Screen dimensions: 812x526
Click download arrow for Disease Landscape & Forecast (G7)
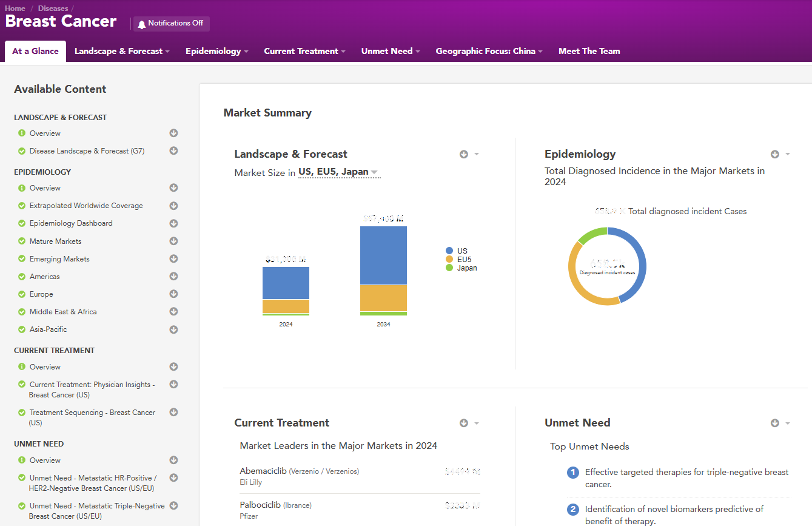point(173,150)
